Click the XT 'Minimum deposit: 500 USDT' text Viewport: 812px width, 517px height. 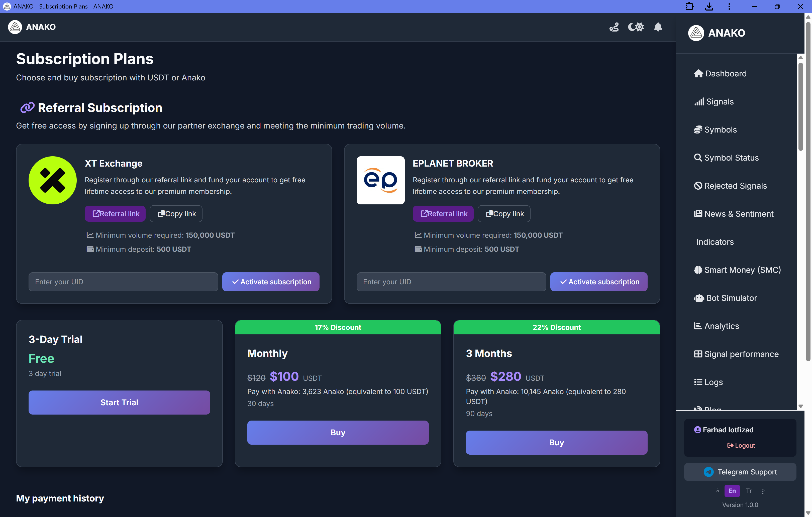pyautogui.click(x=139, y=249)
